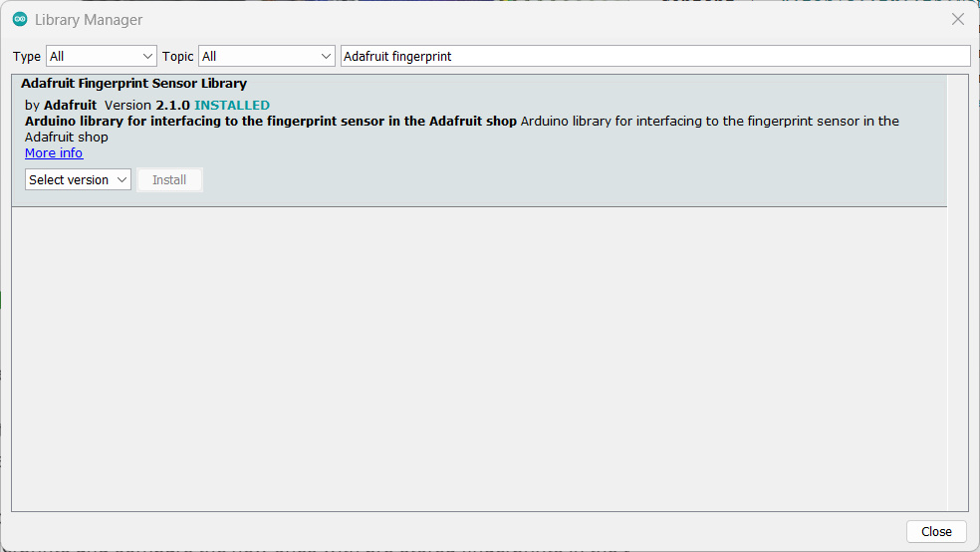980x552 pixels.
Task: Click the Library Manager title bar text
Action: (x=89, y=20)
